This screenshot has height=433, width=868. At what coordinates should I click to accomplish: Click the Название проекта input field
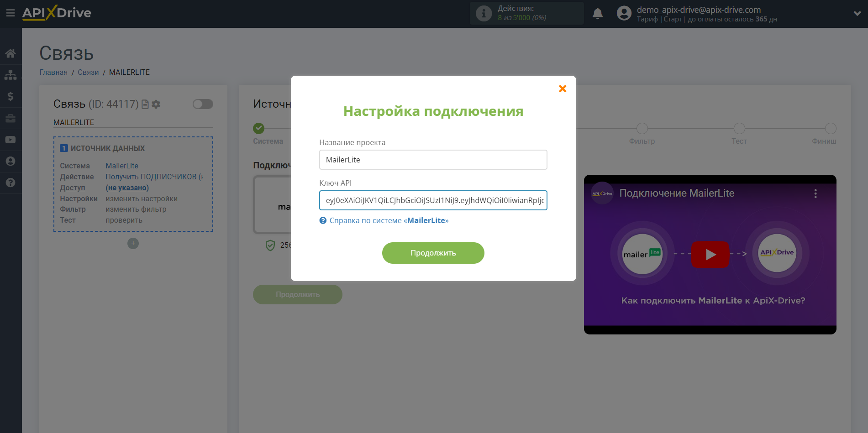[433, 160]
